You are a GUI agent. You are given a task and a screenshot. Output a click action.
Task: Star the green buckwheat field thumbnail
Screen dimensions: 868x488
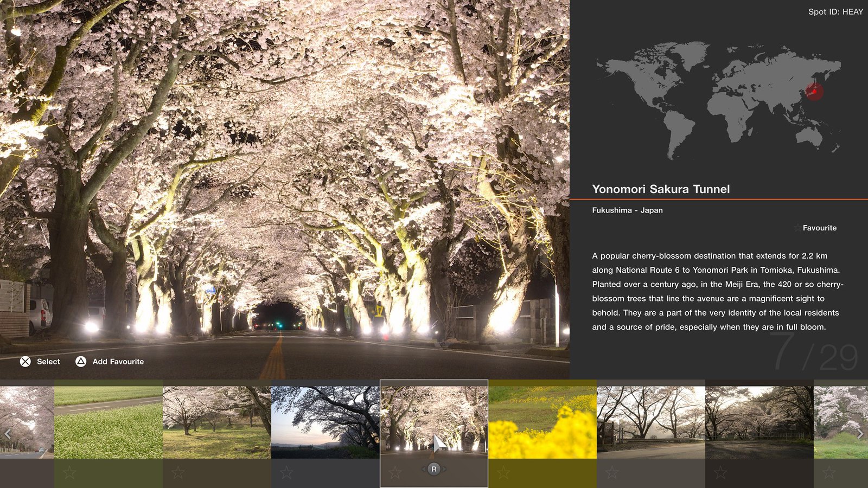coord(69,472)
